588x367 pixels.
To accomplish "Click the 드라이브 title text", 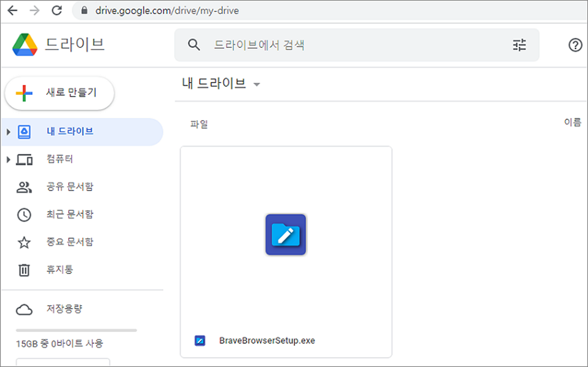I will click(x=74, y=44).
